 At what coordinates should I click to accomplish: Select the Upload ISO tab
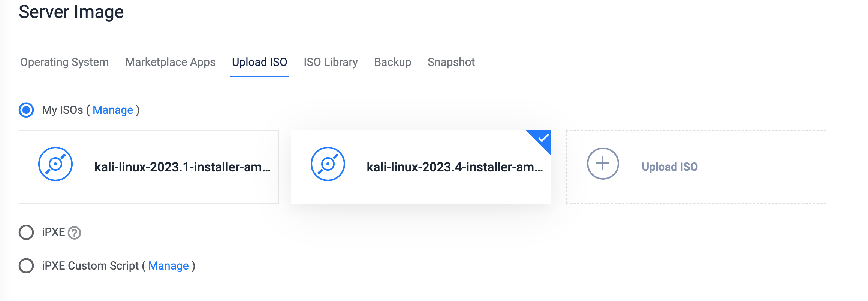pos(259,62)
